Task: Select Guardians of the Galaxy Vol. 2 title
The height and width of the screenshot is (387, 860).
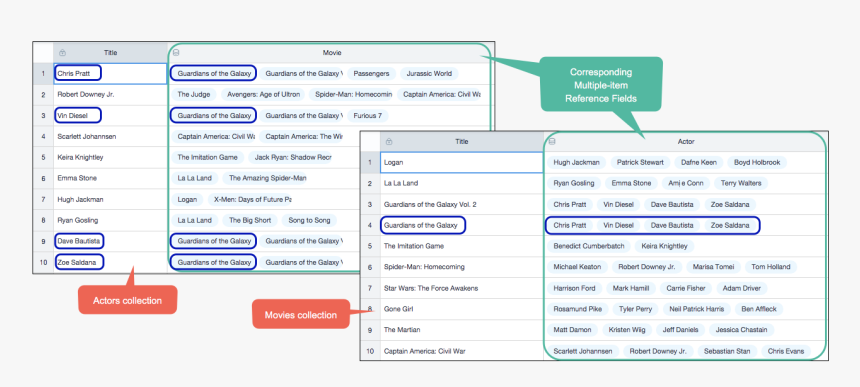Action: 430,204
